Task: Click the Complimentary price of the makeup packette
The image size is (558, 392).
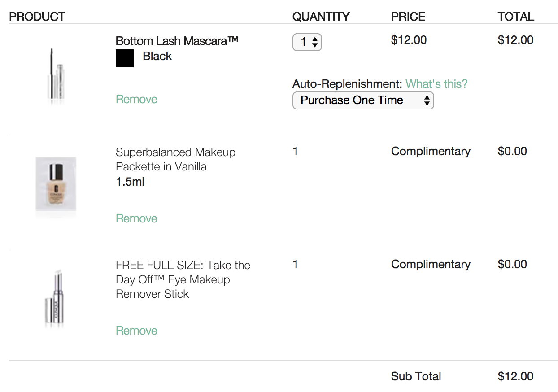Action: [x=431, y=151]
